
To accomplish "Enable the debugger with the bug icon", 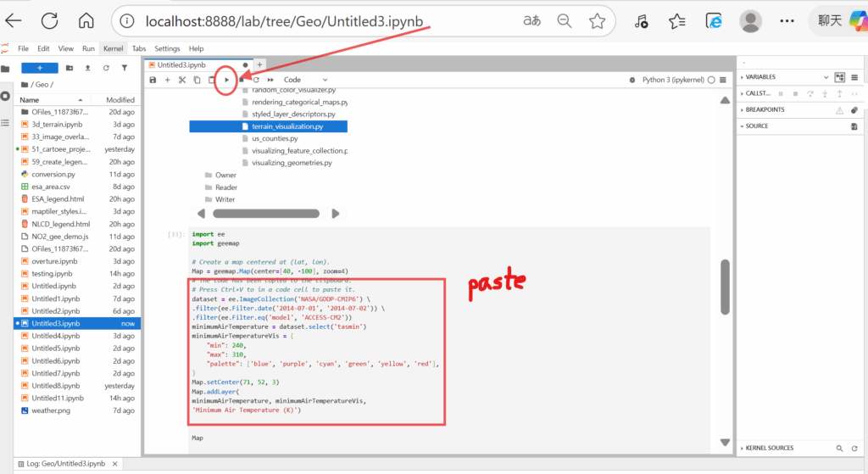I will pos(634,80).
